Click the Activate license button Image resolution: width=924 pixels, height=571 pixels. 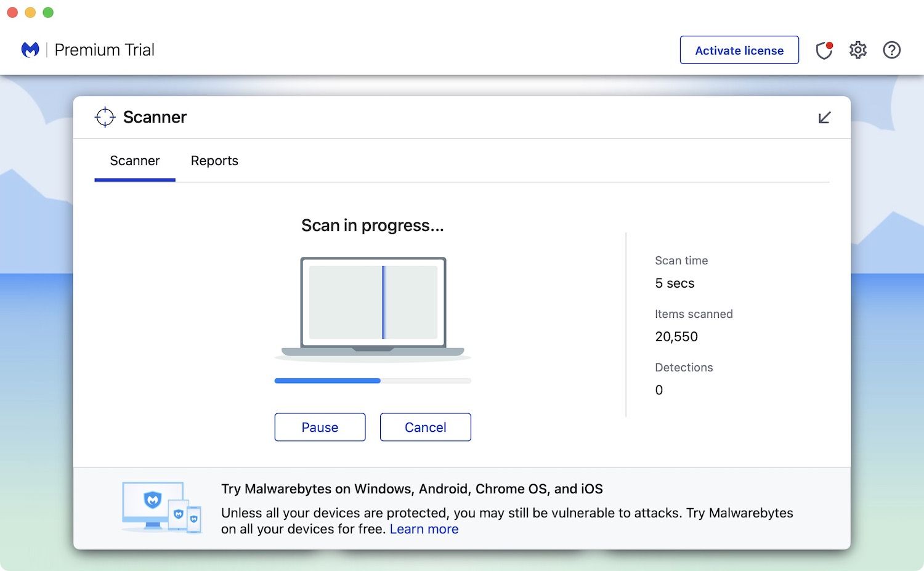pyautogui.click(x=739, y=51)
